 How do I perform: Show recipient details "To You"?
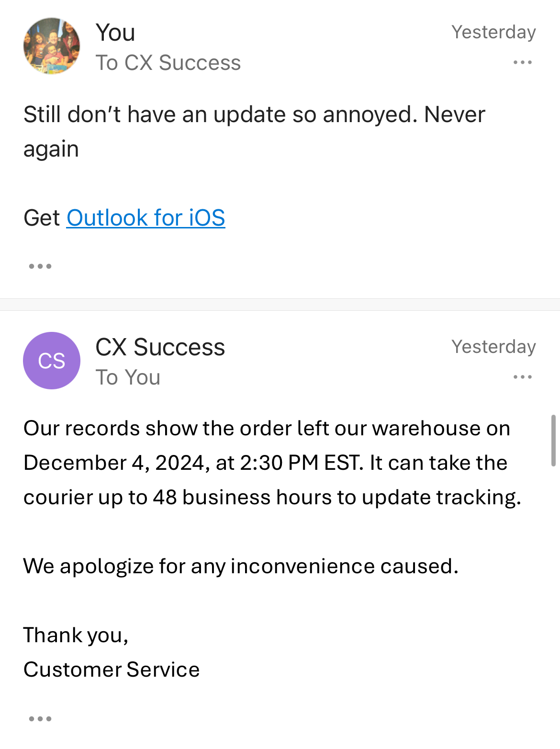tap(128, 377)
